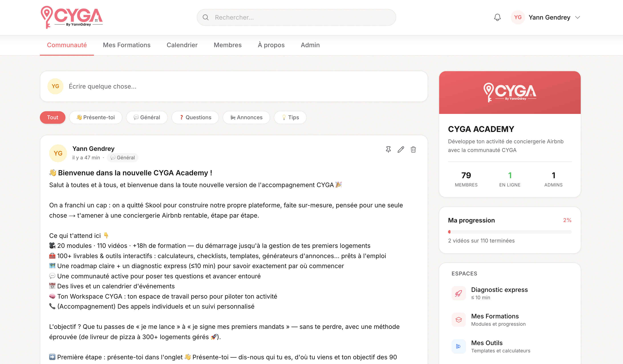This screenshot has width=623, height=364.
Task: Select the Tout filter chip
Action: coord(53,117)
